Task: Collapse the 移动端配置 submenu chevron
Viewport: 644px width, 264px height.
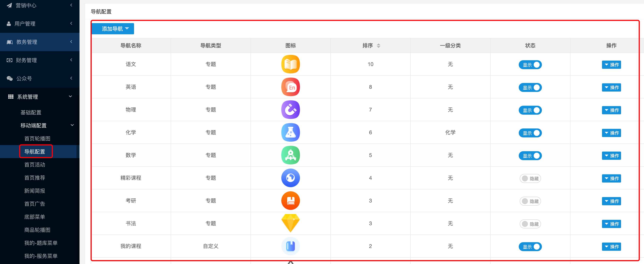Action: point(72,125)
